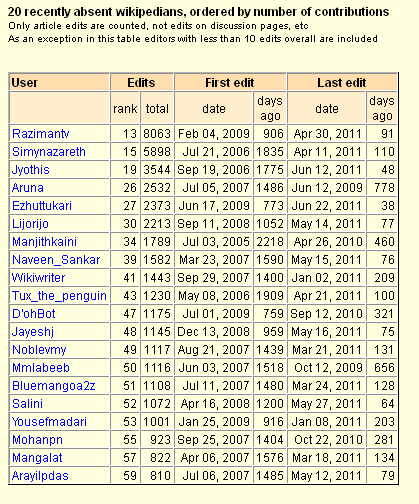This screenshot has height=504, width=419.
Task: Click the rank sub-header cell
Action: point(125,108)
